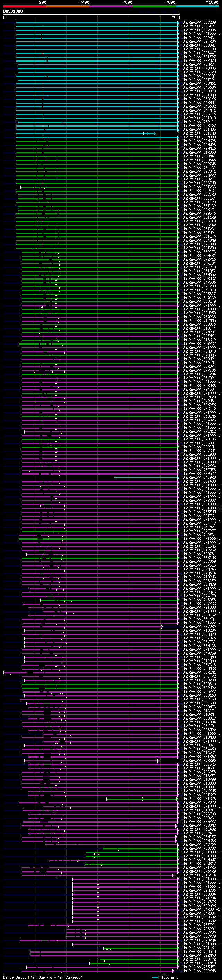Image resolution: width=222 pixels, height=980 pixels.
Task: Open hit UniRef100_B9RAH5
Action: 199,30
